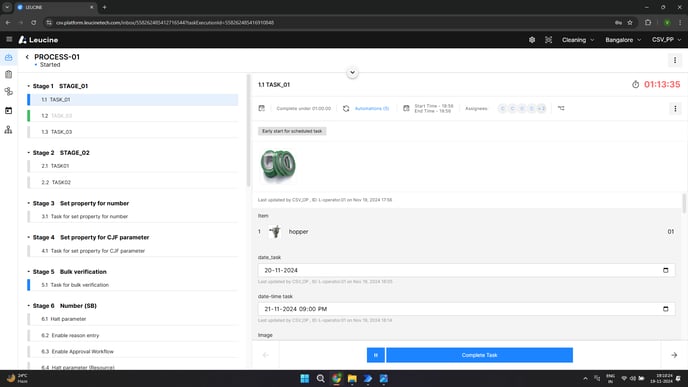
Task: Click the Early start for scheduled task tag
Action: (x=292, y=131)
